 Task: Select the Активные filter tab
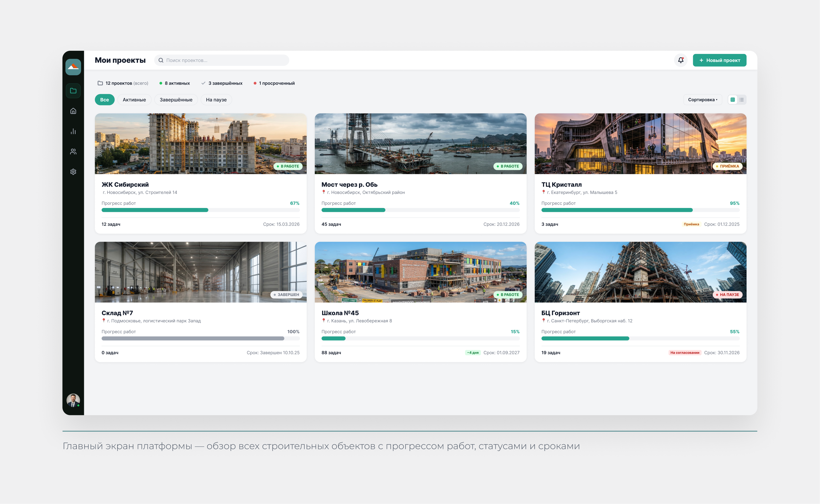pos(134,100)
